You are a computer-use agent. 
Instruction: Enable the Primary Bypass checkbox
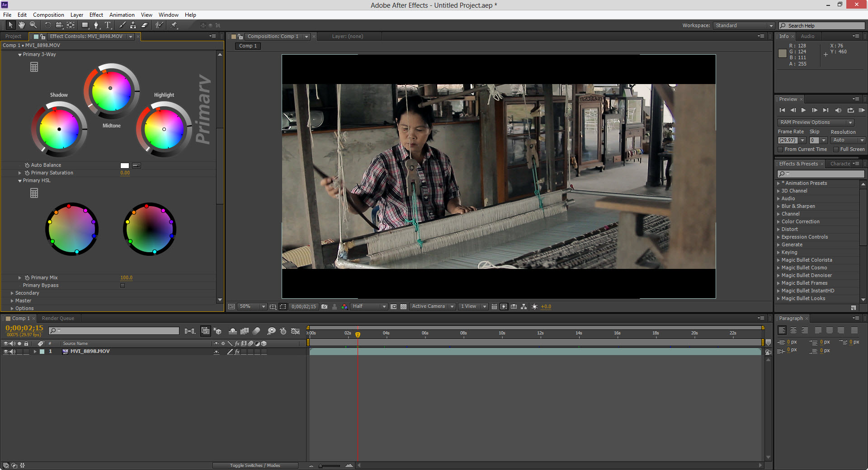pyautogui.click(x=123, y=286)
